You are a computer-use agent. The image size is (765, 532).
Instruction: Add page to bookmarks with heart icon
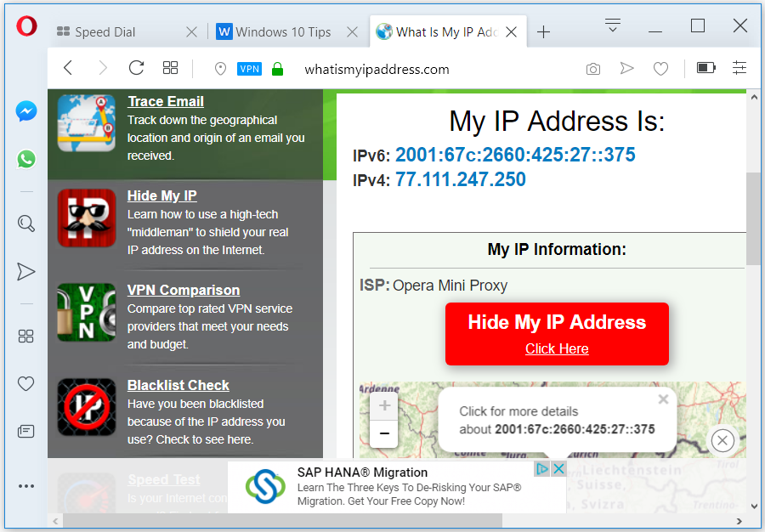coord(660,69)
